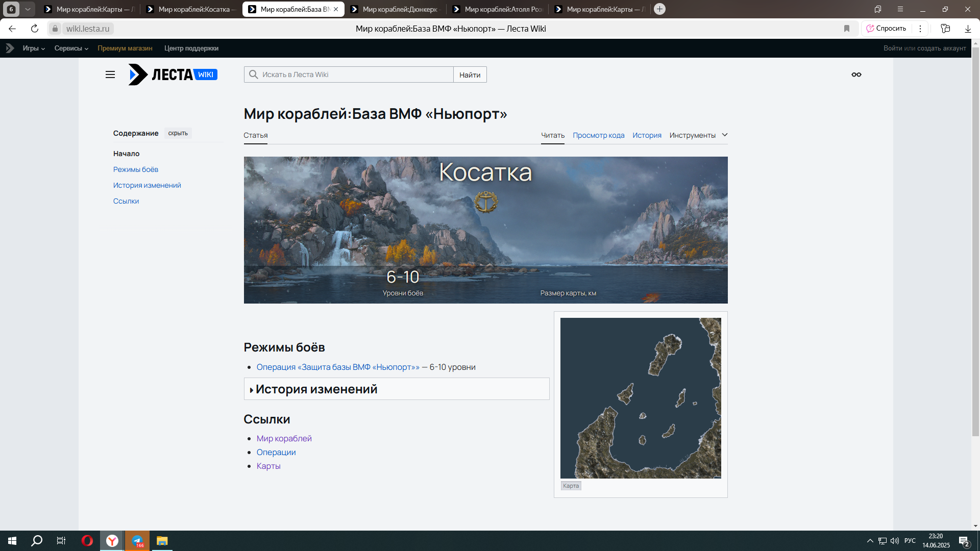Open the tab list chevron
The image size is (980, 551).
coord(28,9)
